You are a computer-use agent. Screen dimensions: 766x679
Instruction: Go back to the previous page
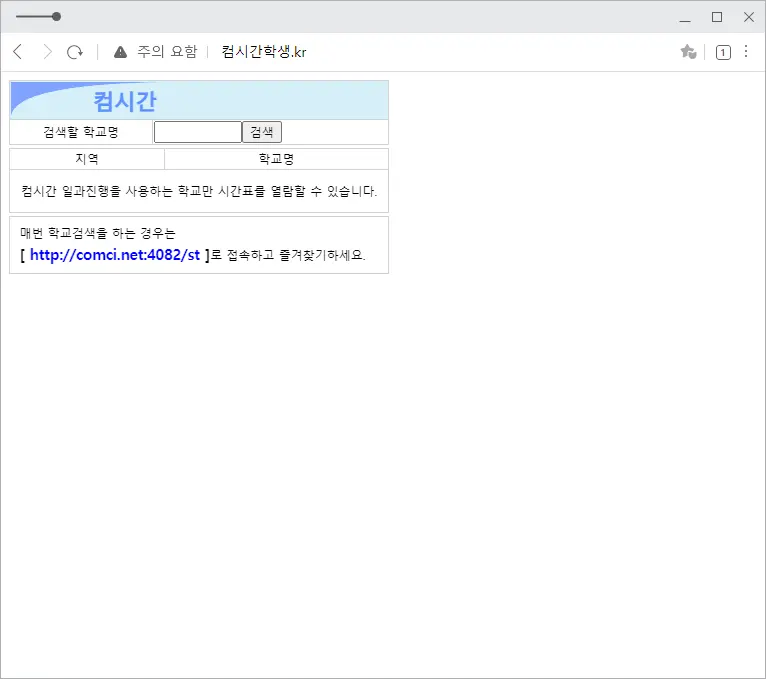pyautogui.click(x=17, y=52)
